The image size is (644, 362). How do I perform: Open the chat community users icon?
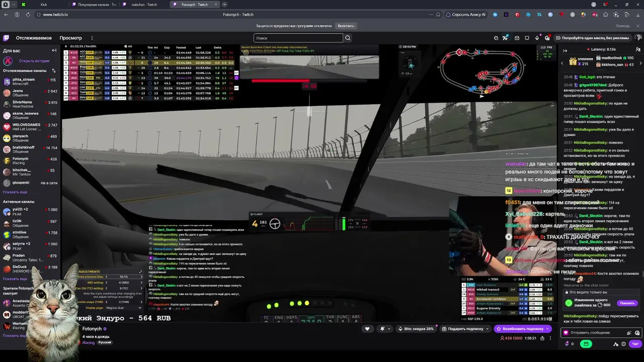(638, 49)
